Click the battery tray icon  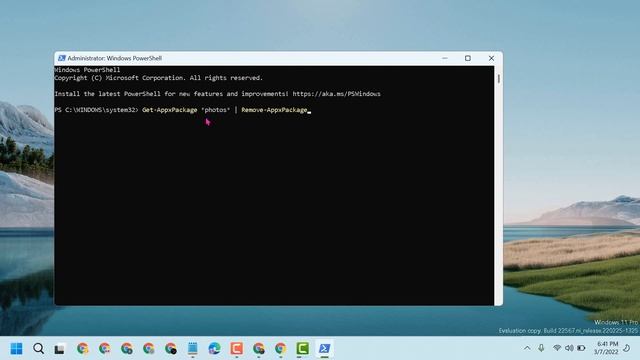581,348
